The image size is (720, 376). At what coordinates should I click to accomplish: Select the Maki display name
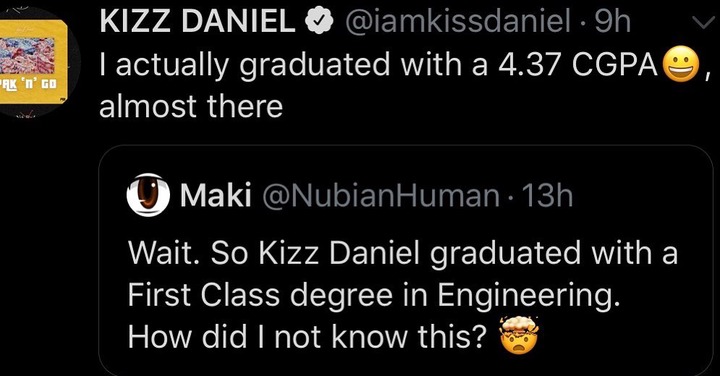[216, 196]
